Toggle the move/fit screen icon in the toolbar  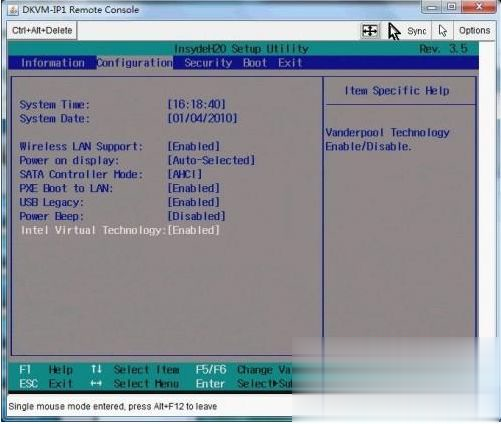[370, 31]
